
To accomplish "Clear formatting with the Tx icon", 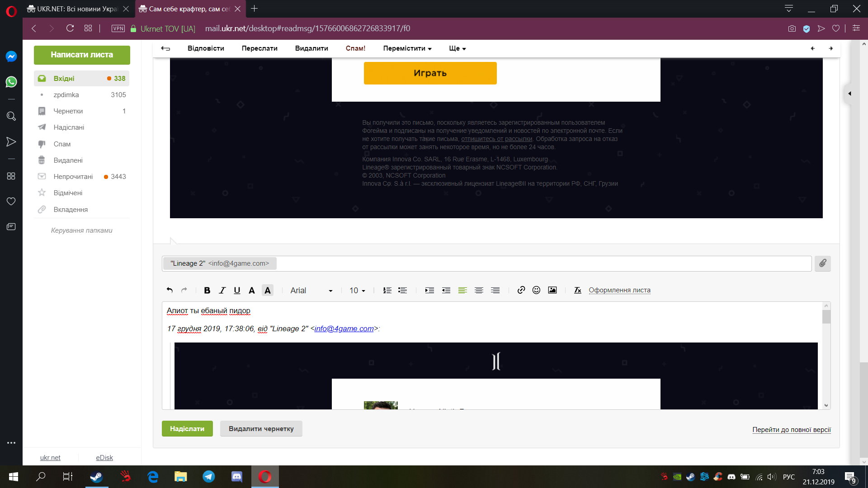I will click(x=577, y=291).
